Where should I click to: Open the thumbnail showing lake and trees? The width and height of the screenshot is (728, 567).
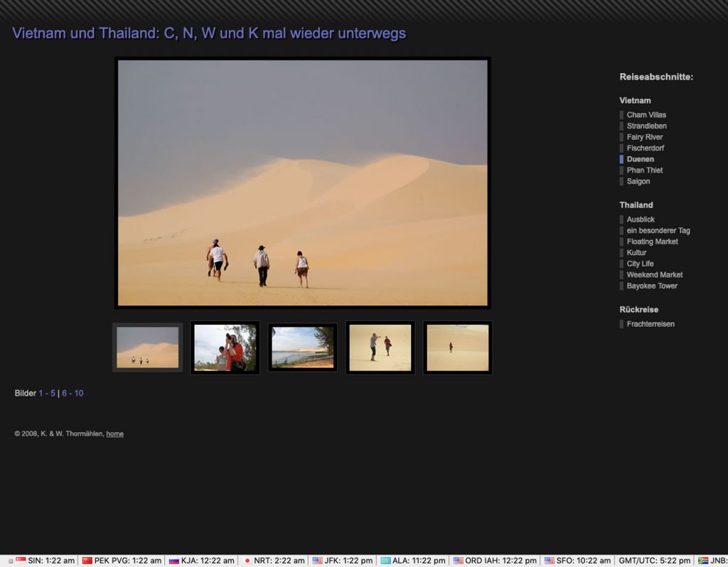tap(302, 347)
